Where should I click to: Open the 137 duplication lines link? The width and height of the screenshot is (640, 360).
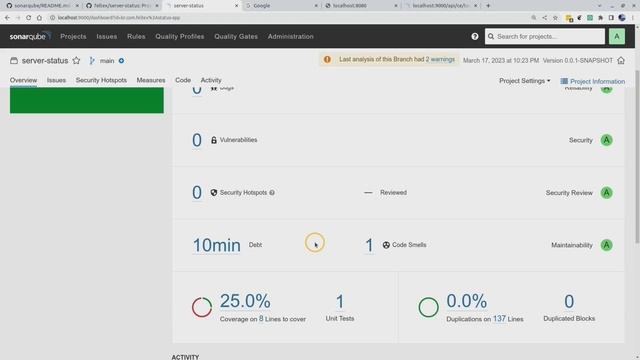pos(499,319)
